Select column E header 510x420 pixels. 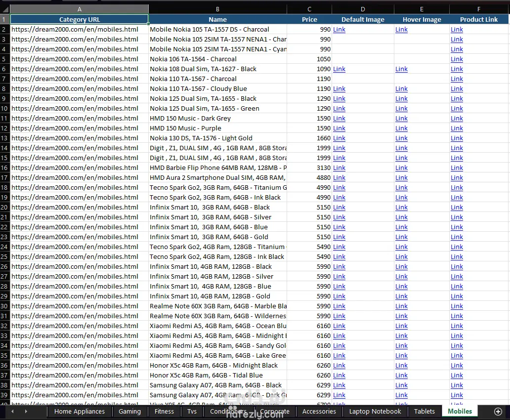point(422,9)
